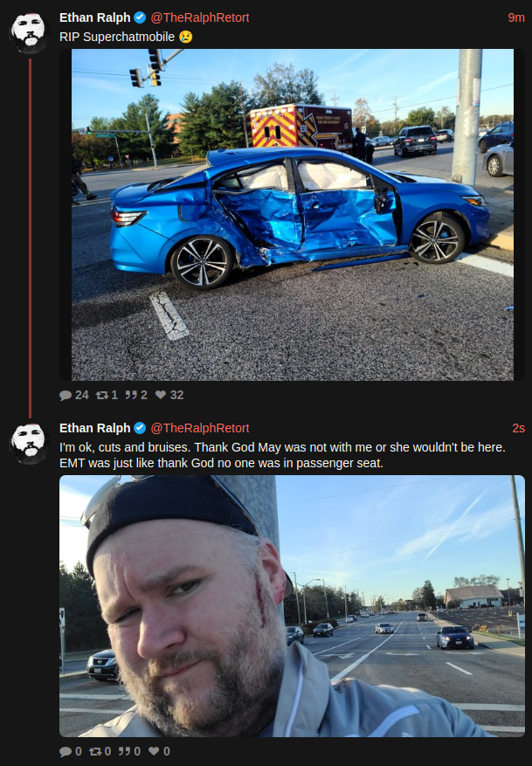This screenshot has height=766, width=532.
Task: Reply to the cuts and bruises post
Action: [66, 751]
